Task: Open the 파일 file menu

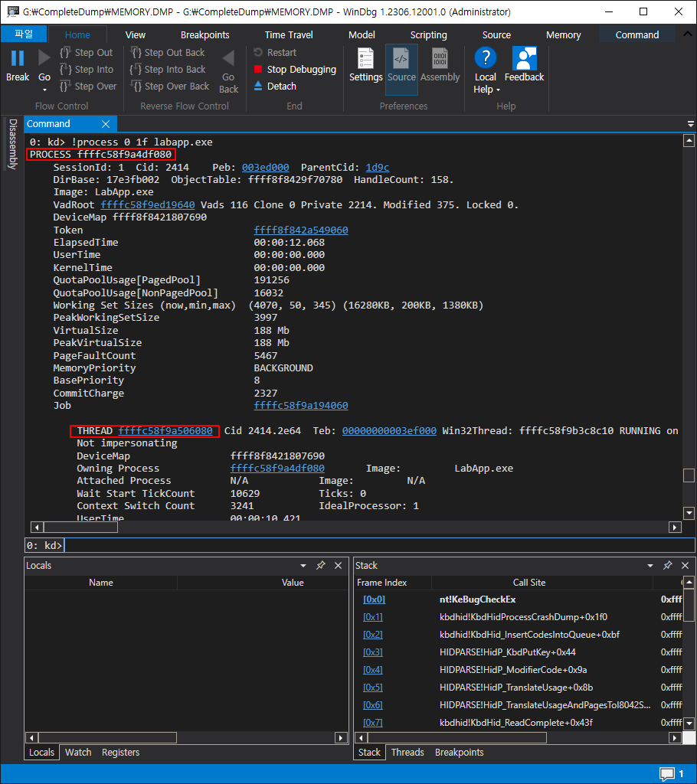Action: coord(24,34)
